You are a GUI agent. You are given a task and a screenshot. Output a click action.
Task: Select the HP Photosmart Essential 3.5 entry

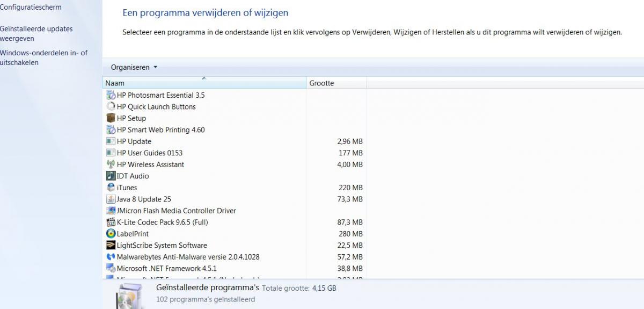pyautogui.click(x=161, y=95)
